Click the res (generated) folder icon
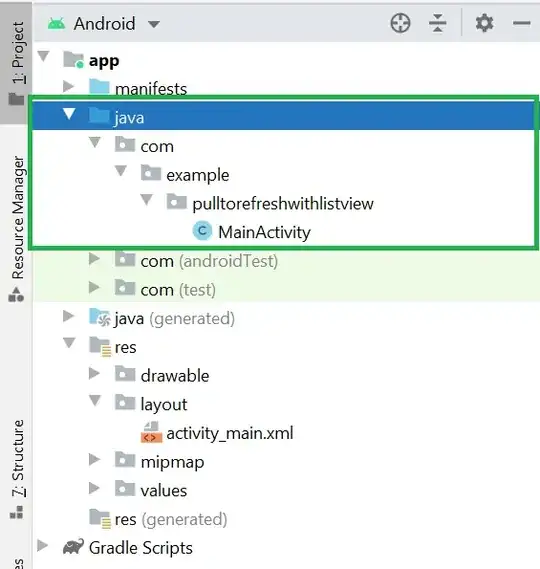 point(100,519)
